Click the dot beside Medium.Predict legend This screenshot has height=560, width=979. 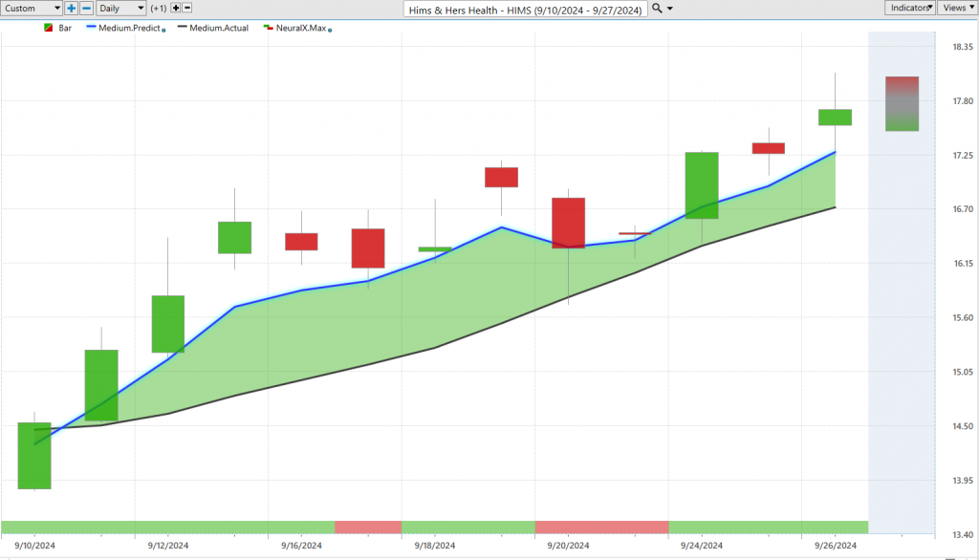(x=163, y=30)
